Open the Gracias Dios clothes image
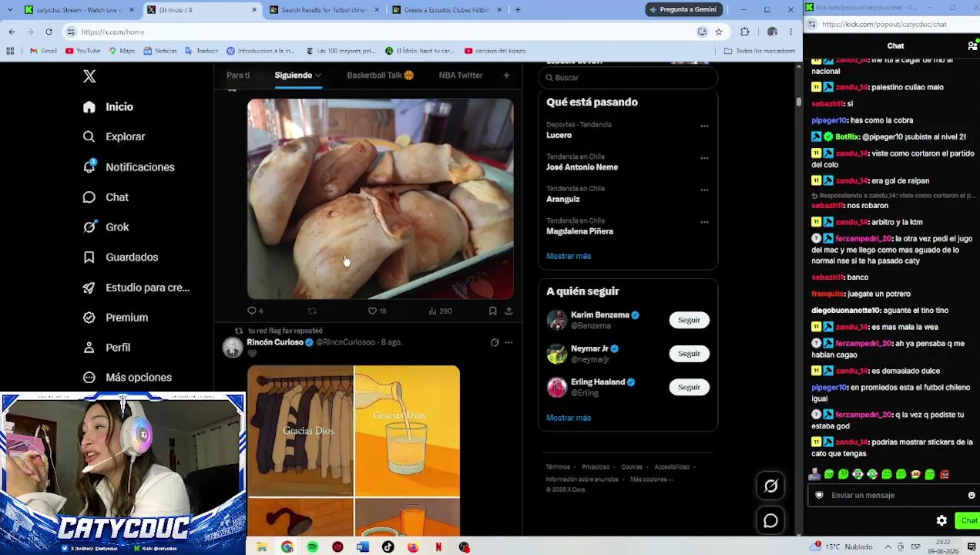980x555 pixels. [x=300, y=431]
